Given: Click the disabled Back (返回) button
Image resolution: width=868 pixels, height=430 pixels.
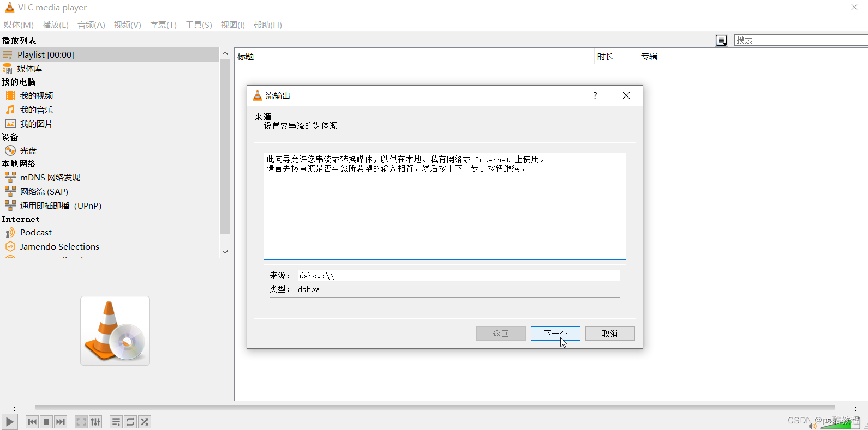Looking at the screenshot, I should tap(501, 334).
